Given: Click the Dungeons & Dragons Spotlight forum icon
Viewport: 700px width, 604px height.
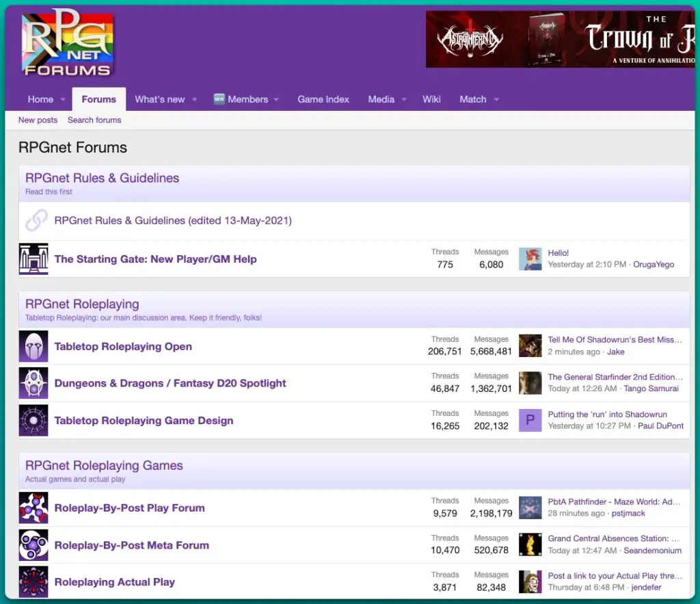Looking at the screenshot, I should point(33,383).
